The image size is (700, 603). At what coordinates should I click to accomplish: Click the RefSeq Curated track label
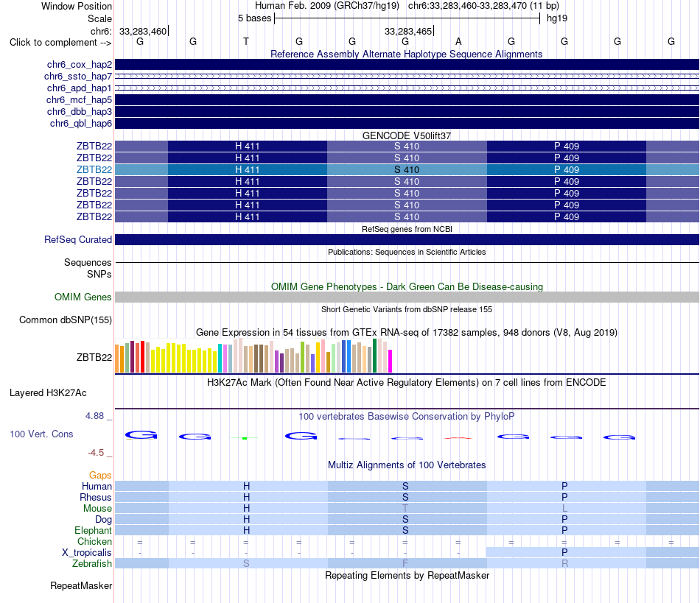point(78,239)
